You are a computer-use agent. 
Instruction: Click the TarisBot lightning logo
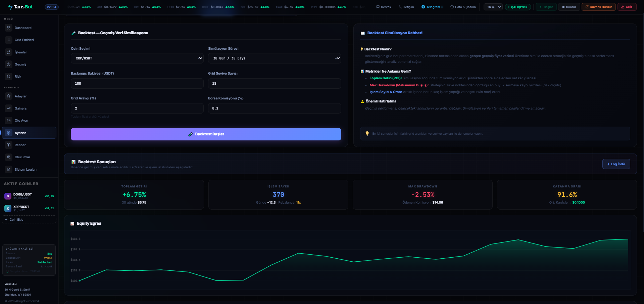tap(10, 7)
